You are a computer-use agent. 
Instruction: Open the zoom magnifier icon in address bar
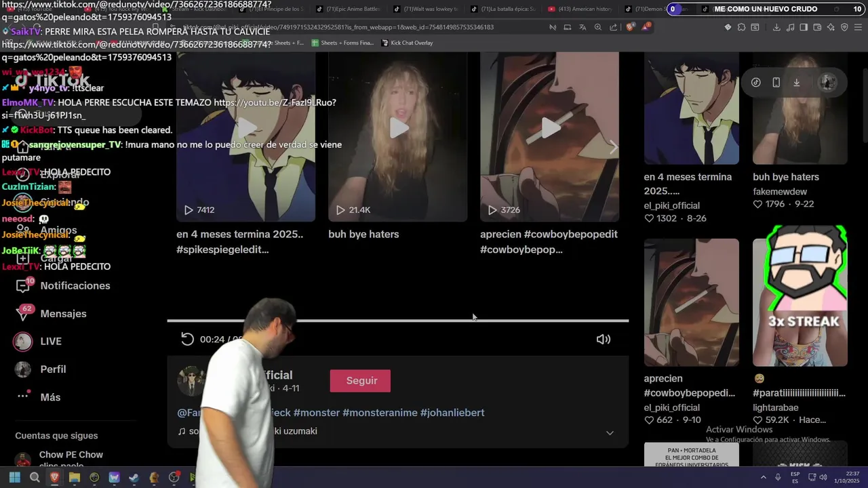point(597,27)
